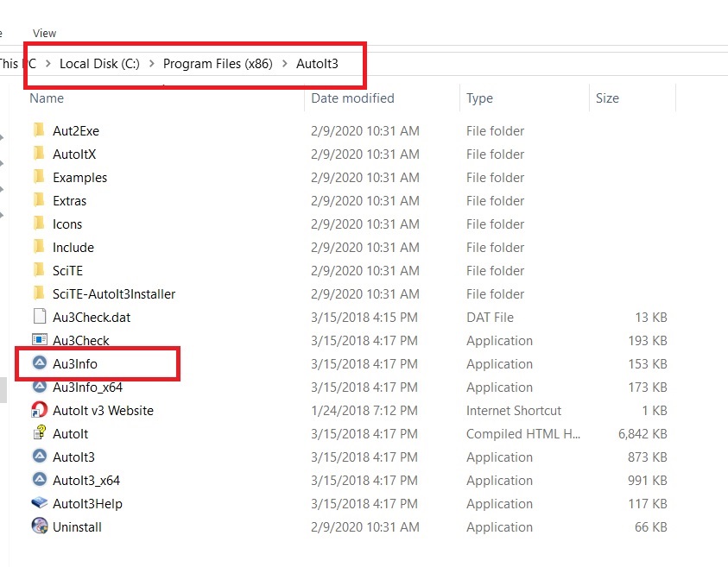Select the AutoIt3 application icon
The width and height of the screenshot is (728, 567).
click(39, 457)
